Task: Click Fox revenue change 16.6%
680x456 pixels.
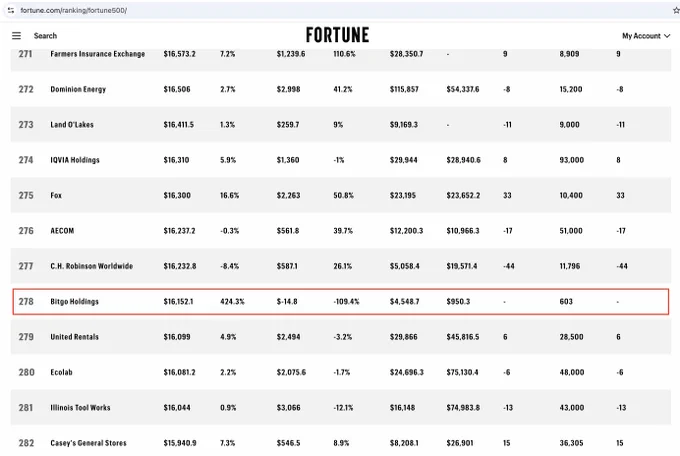Action: (x=229, y=195)
